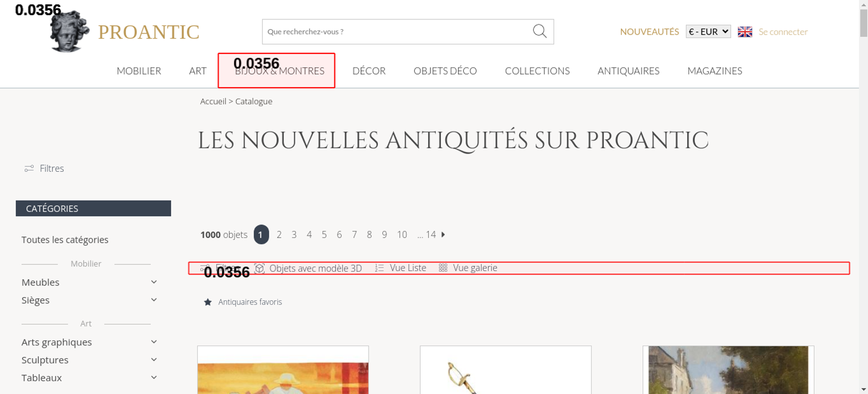Go to results page 9
The width and height of the screenshot is (868, 394).
click(385, 235)
